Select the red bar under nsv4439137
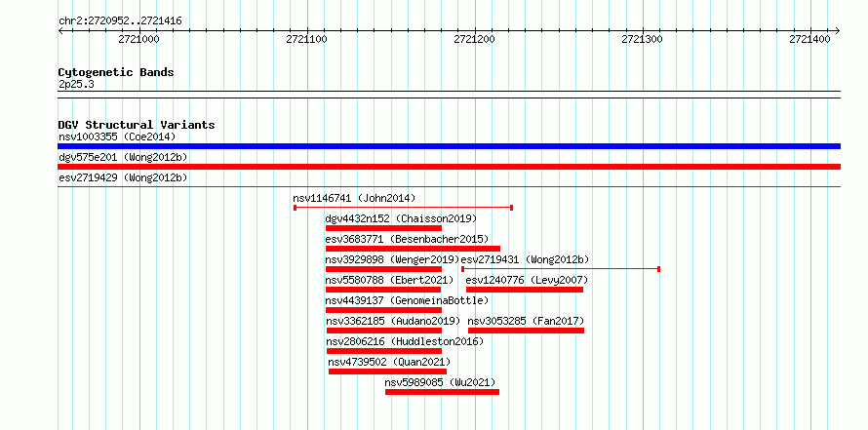 (383, 310)
